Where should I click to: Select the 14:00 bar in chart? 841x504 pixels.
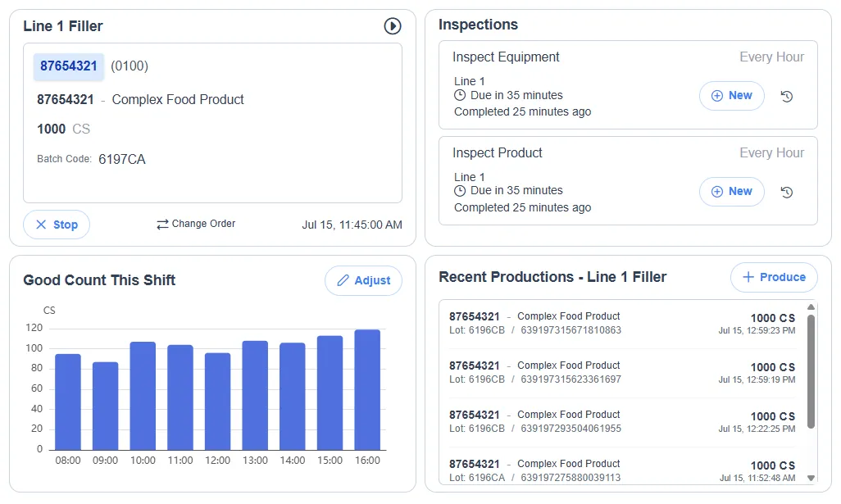tap(293, 396)
